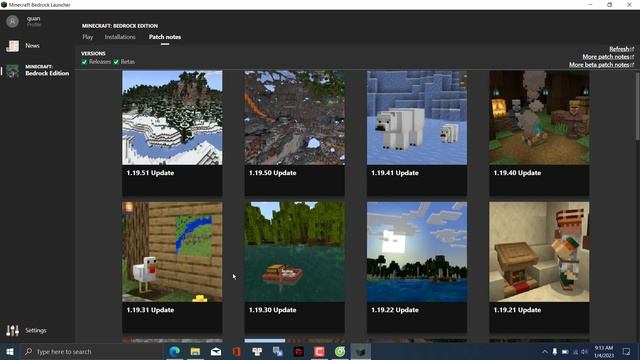Screen dimensions: 640x360
Task: Open the News section icon
Action: click(12, 46)
